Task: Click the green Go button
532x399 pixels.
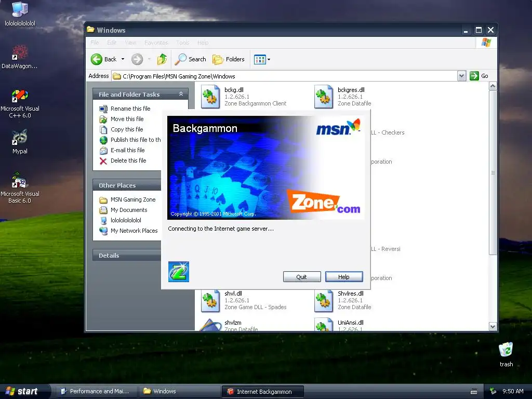Action: click(x=478, y=76)
